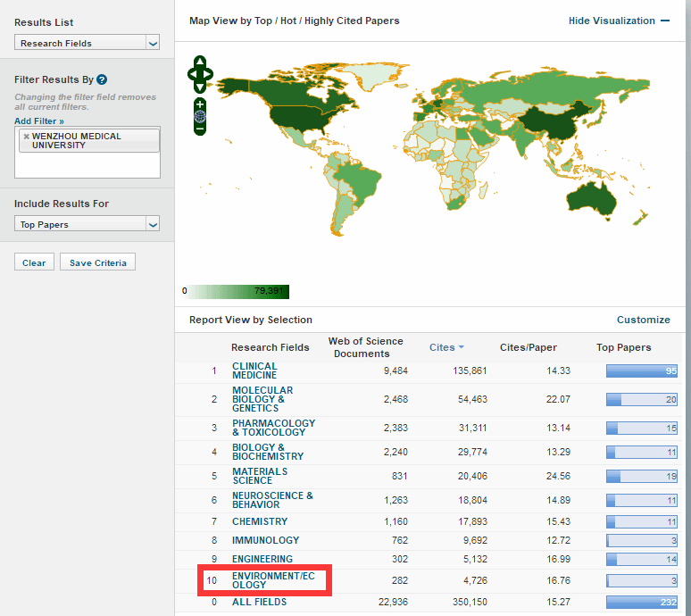691x616 pixels.
Task: Reset map to world view globe icon
Action: 200,116
